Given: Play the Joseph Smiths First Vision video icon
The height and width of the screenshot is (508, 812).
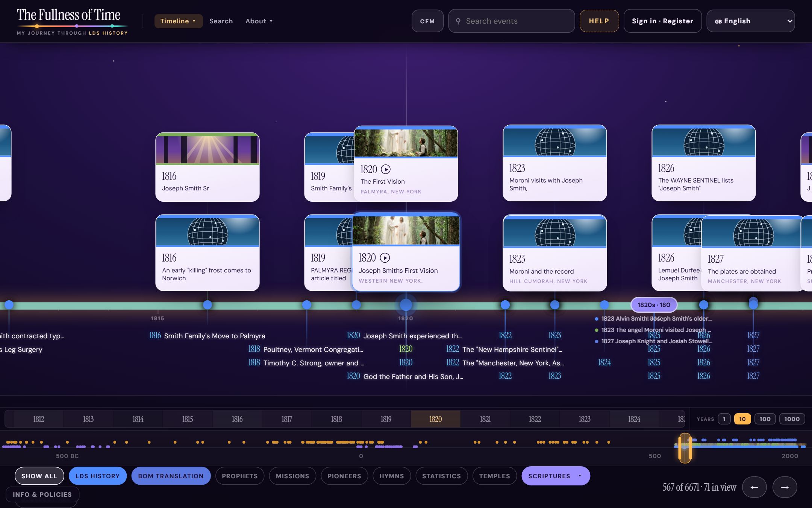Looking at the screenshot, I should coord(385,258).
